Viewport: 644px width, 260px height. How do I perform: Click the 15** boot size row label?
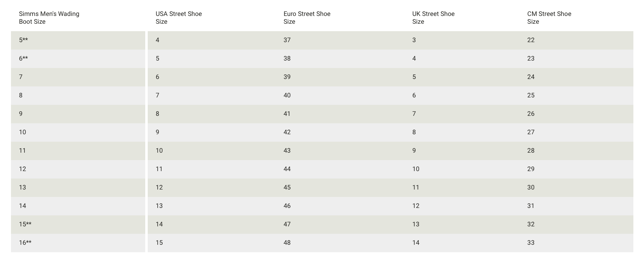coord(25,224)
